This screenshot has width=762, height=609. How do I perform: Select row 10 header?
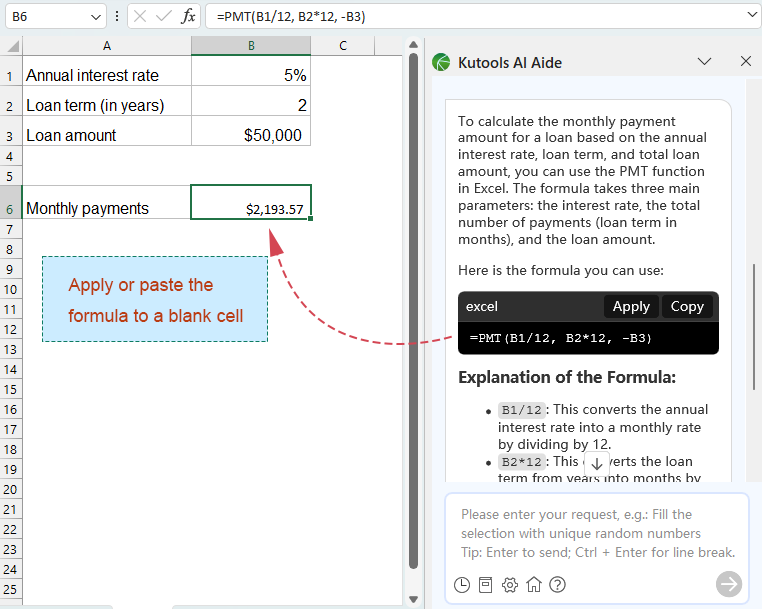click(x=11, y=290)
